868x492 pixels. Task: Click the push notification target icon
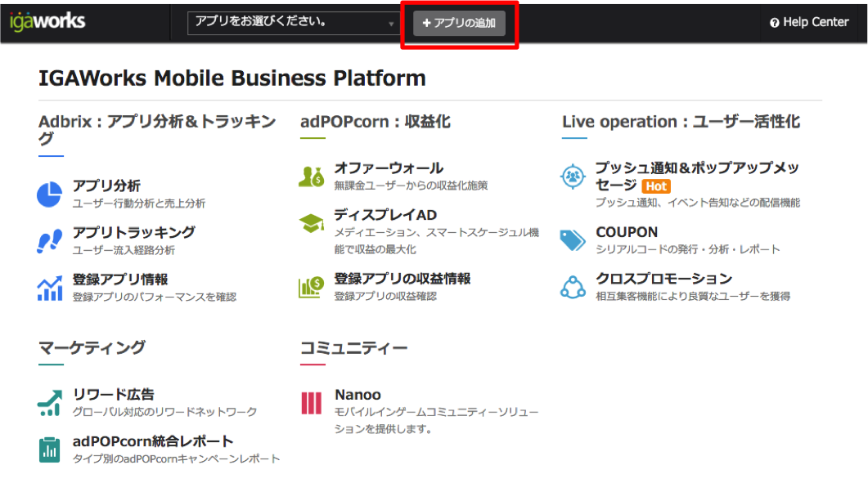coord(573,177)
